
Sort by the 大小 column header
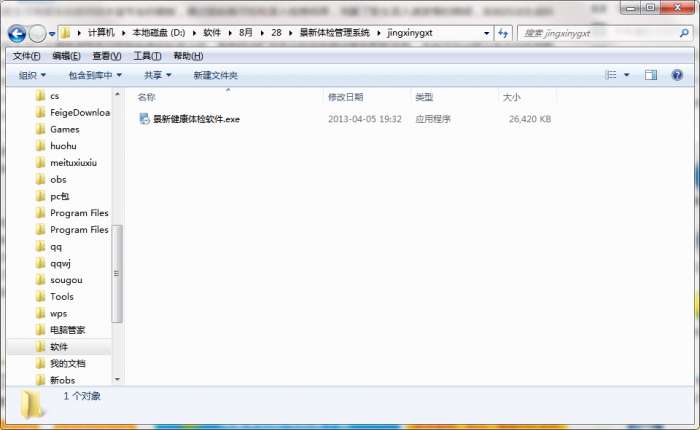(x=512, y=97)
